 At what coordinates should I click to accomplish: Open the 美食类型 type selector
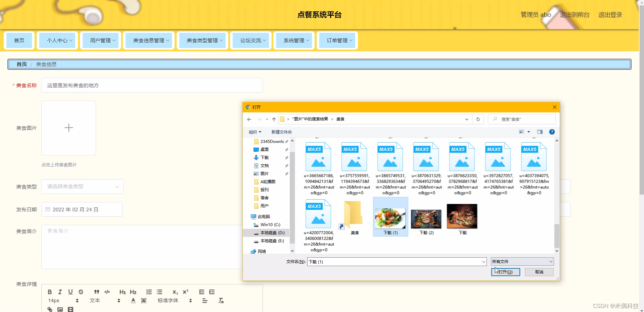[82, 186]
